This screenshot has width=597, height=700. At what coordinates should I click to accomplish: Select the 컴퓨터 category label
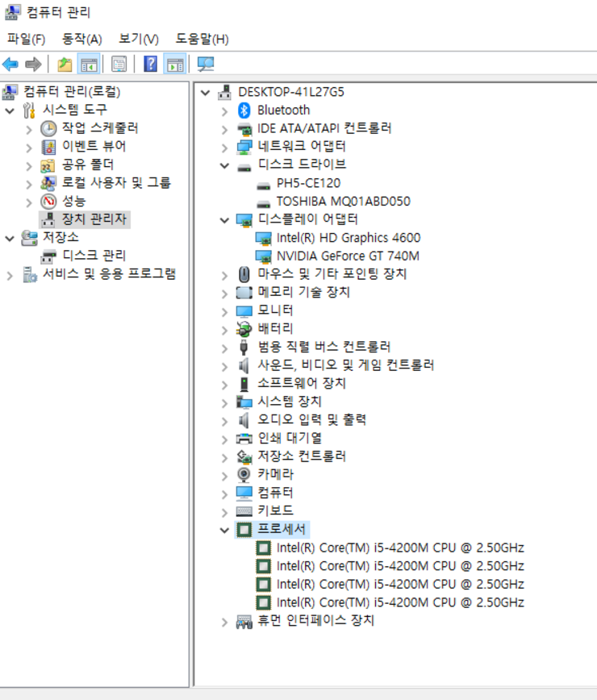(x=275, y=493)
